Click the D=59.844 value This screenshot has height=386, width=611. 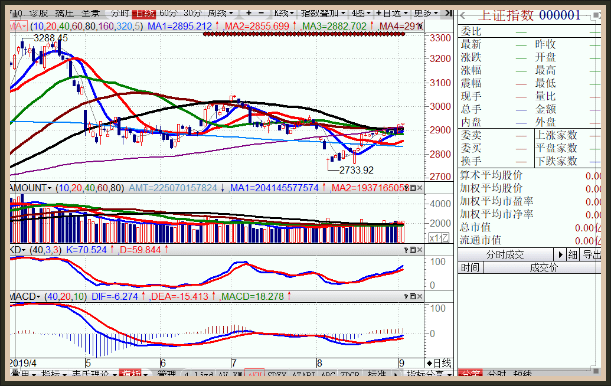(x=140, y=250)
